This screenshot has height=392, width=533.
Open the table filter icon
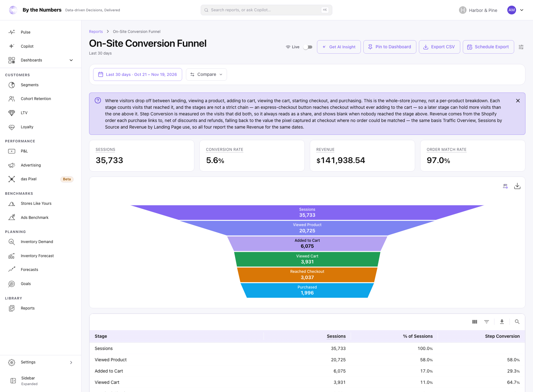(487, 322)
